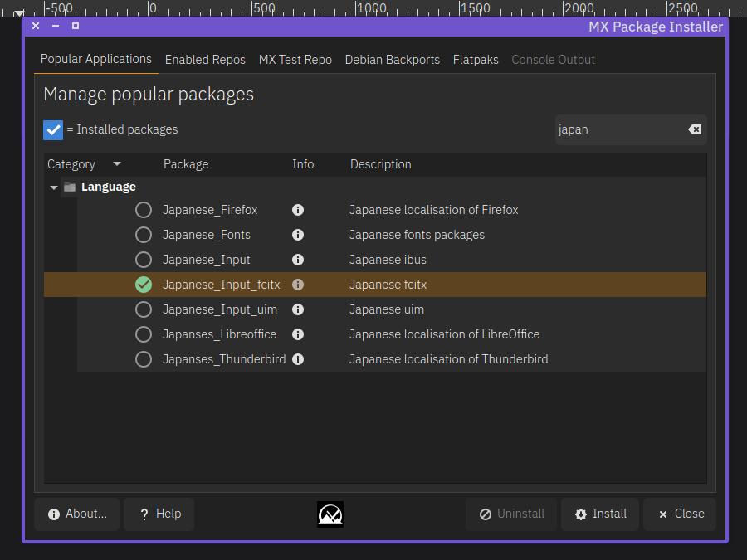The width and height of the screenshot is (747, 560).
Task: Show info for Japanses_Thunderbird package
Action: [298, 359]
